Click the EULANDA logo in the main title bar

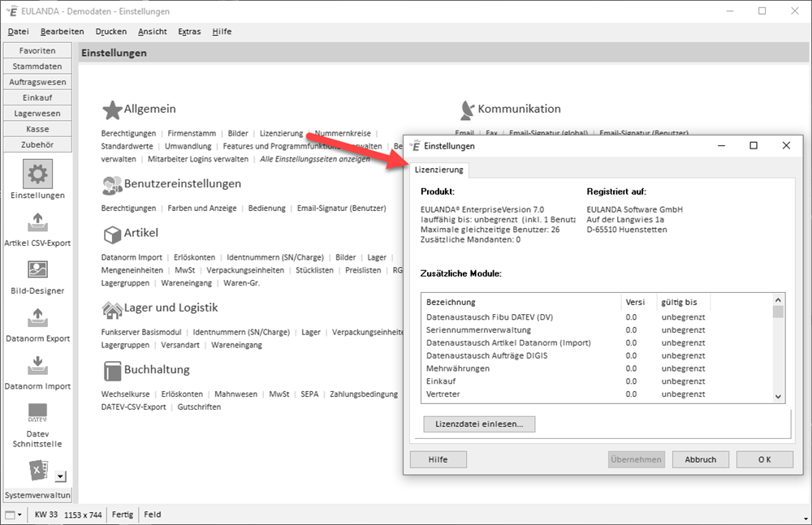[12, 11]
